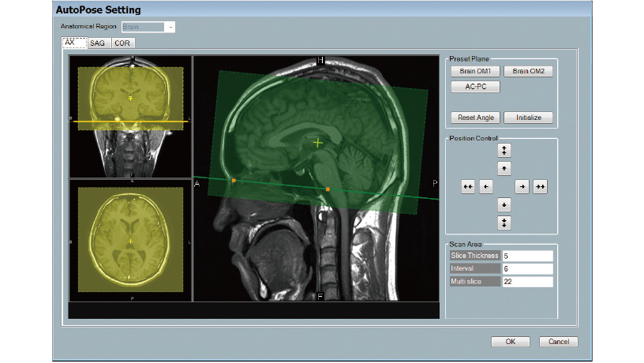Click the Slice Thickness input field
The height and width of the screenshot is (363, 644).
pyautogui.click(x=527, y=256)
